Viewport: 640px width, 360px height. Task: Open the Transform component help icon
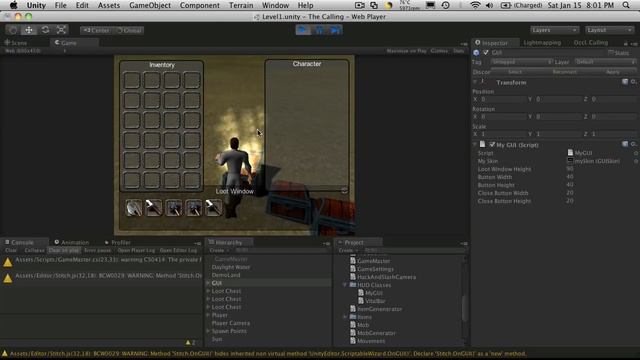tap(625, 82)
